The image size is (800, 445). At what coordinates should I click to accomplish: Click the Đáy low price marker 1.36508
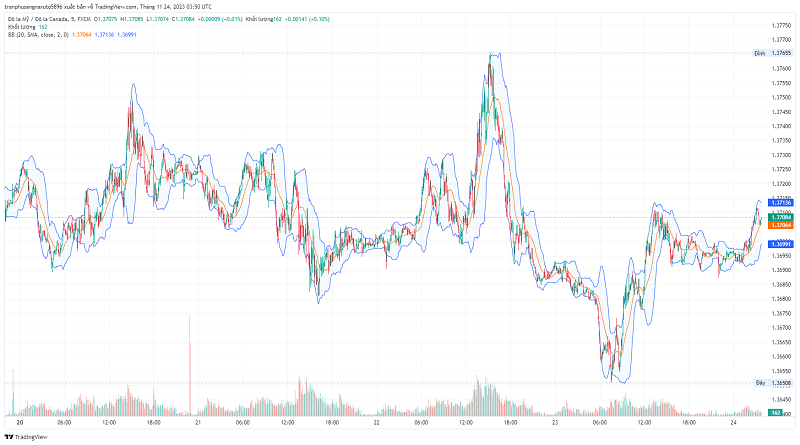tap(780, 382)
